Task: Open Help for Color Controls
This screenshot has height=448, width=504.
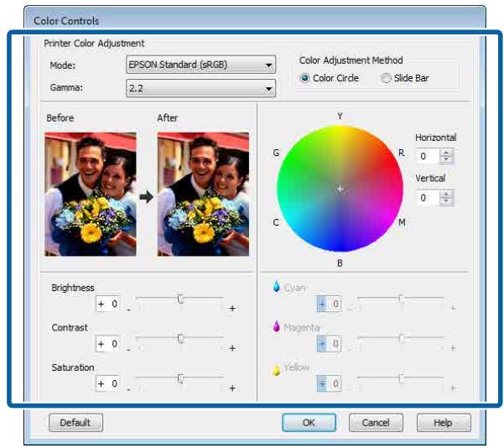Action: pos(444,423)
